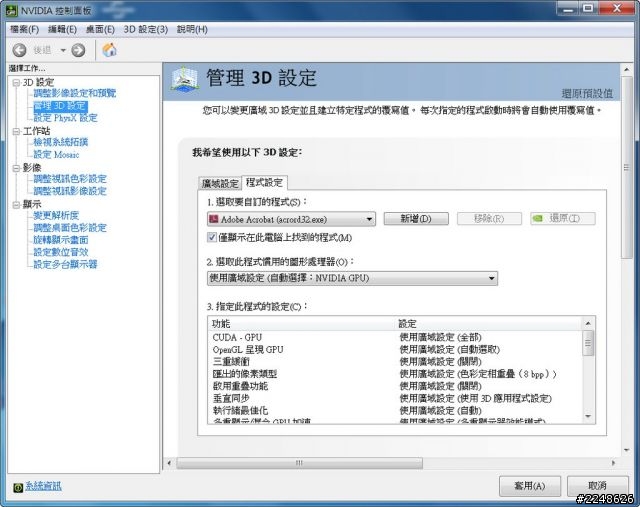Select the OpenGL 呈現 GPU row
The image size is (640, 507).
(x=395, y=350)
